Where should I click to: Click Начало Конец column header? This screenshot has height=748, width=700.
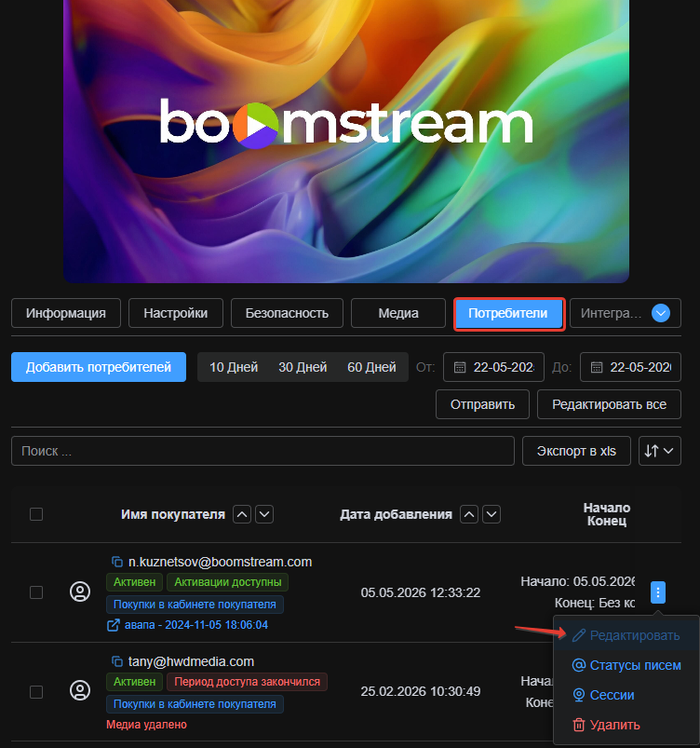point(607,514)
